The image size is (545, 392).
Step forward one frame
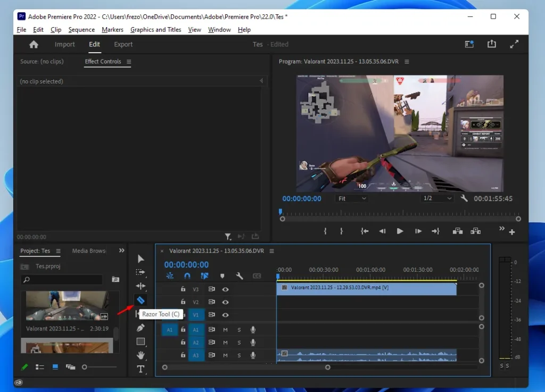tap(418, 231)
